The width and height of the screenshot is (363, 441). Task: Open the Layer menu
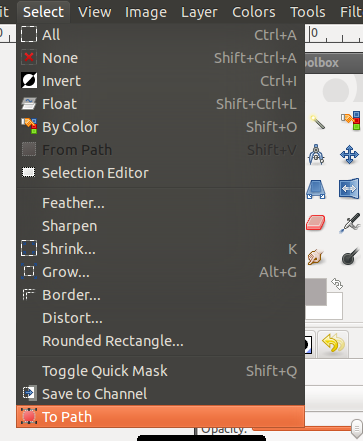click(199, 12)
